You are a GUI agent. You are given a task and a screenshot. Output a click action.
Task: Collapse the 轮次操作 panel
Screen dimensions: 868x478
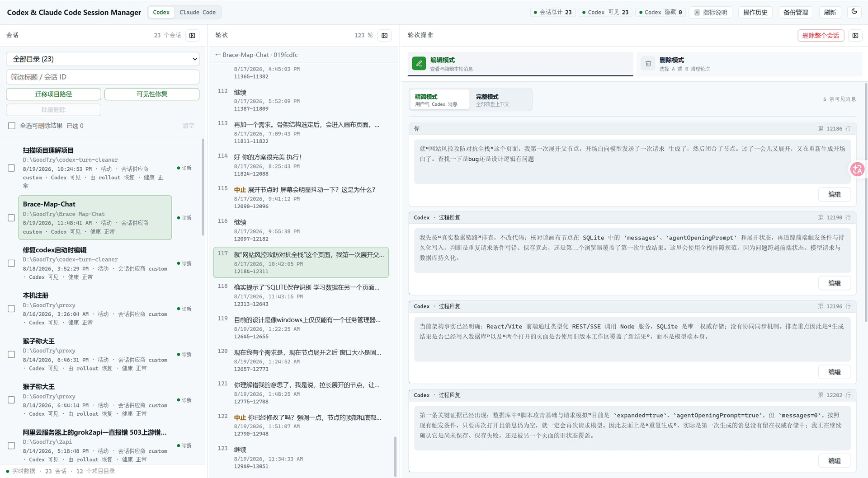pyautogui.click(x=855, y=35)
